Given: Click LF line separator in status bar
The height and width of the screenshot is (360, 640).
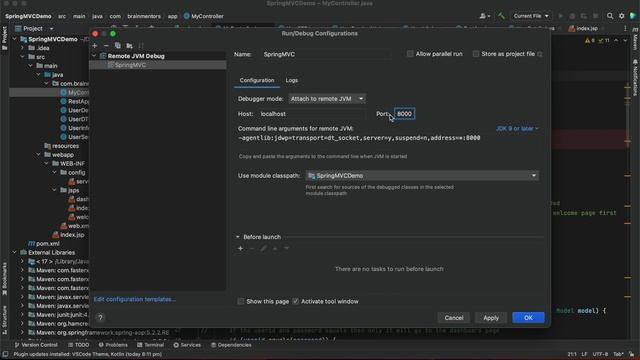Looking at the screenshot, I should click(584, 354).
